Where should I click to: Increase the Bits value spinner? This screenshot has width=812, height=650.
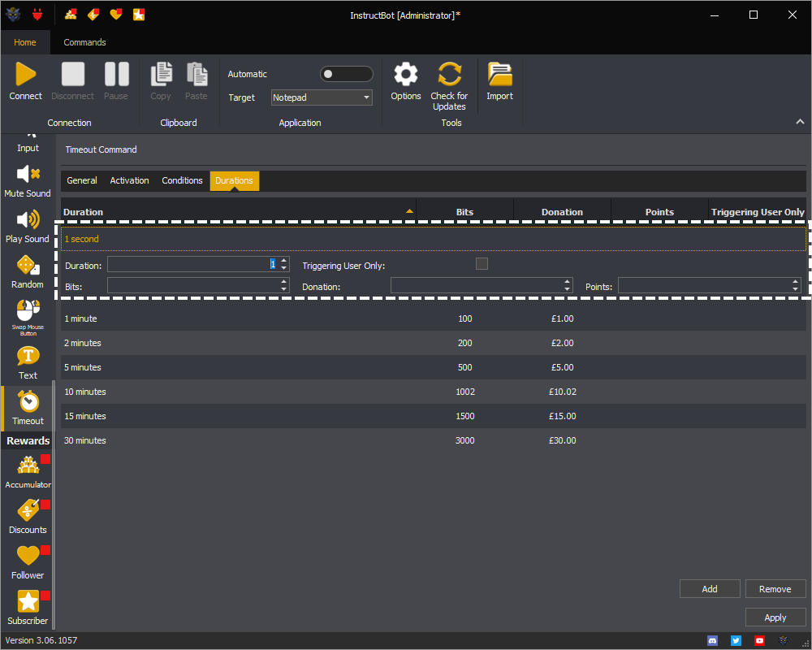point(283,282)
